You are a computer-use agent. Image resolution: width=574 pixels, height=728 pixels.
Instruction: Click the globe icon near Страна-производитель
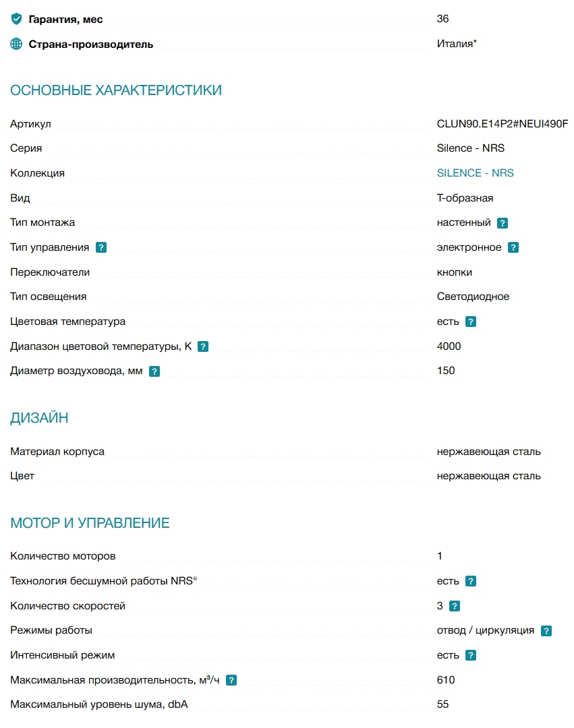pos(16,44)
